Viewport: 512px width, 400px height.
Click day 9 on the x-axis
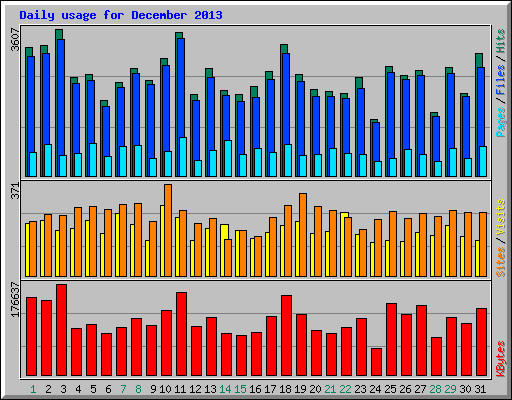tap(153, 389)
